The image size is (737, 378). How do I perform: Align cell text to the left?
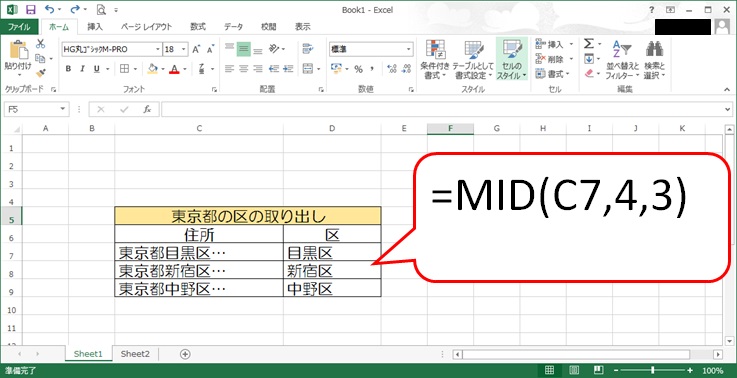click(229, 69)
